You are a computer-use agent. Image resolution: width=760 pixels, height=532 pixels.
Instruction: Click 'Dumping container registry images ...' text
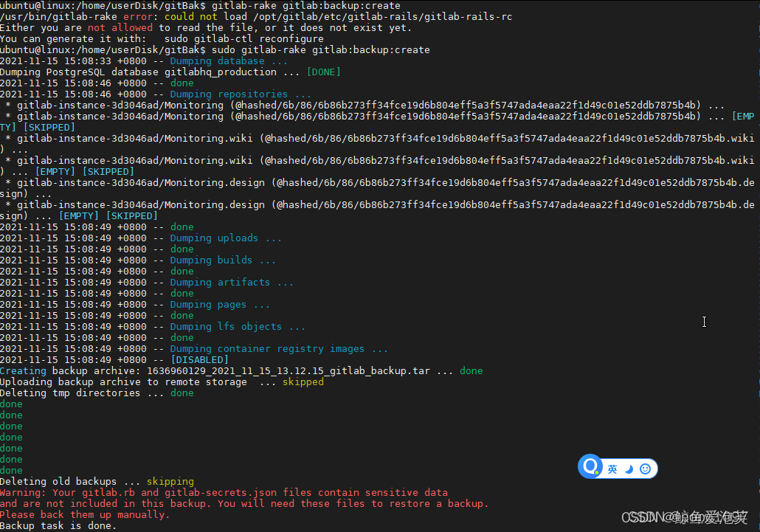coord(279,349)
